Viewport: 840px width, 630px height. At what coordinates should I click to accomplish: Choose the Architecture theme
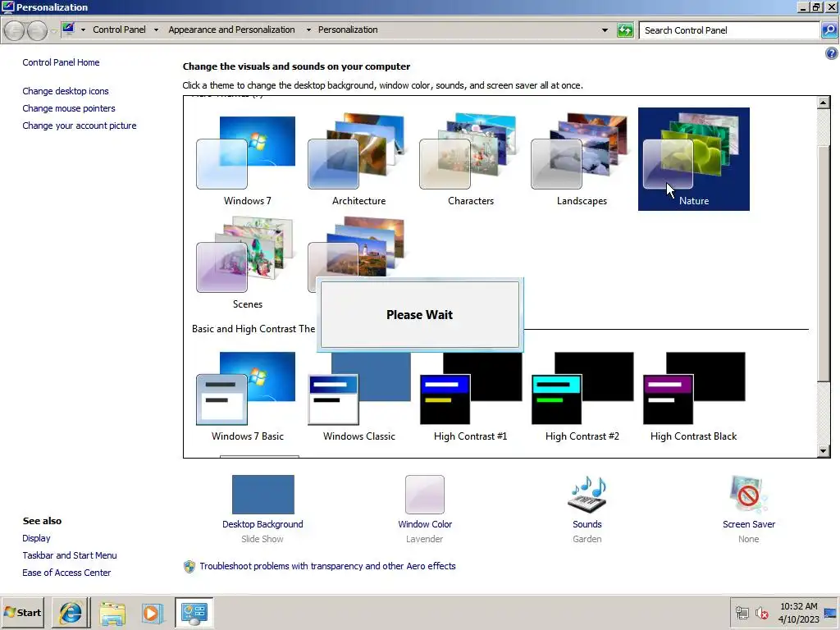[358, 159]
